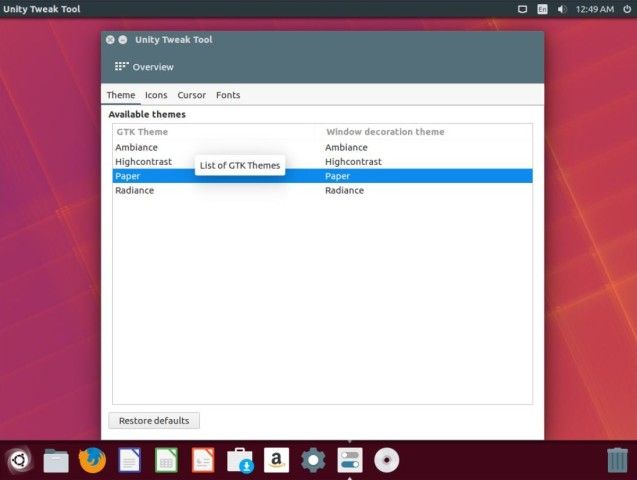Select Paper window decoration theme
The width and height of the screenshot is (637, 480).
click(337, 176)
